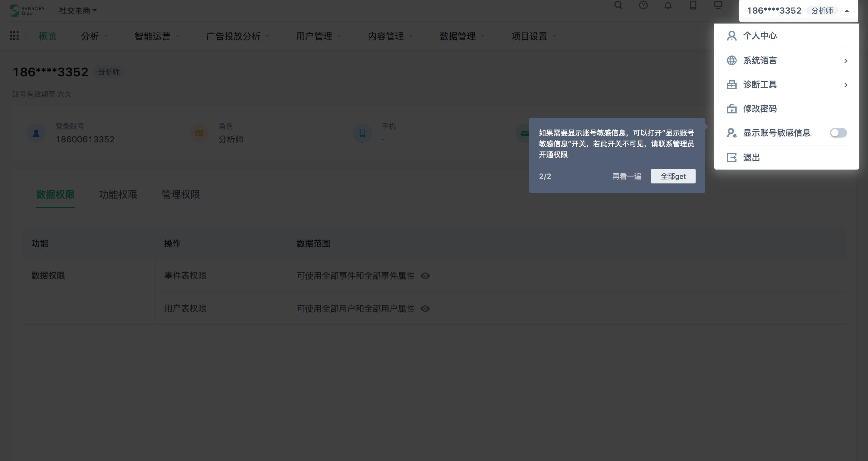The width and height of the screenshot is (868, 461).
Task: Click the 修改密码 lock icon
Action: tap(731, 109)
